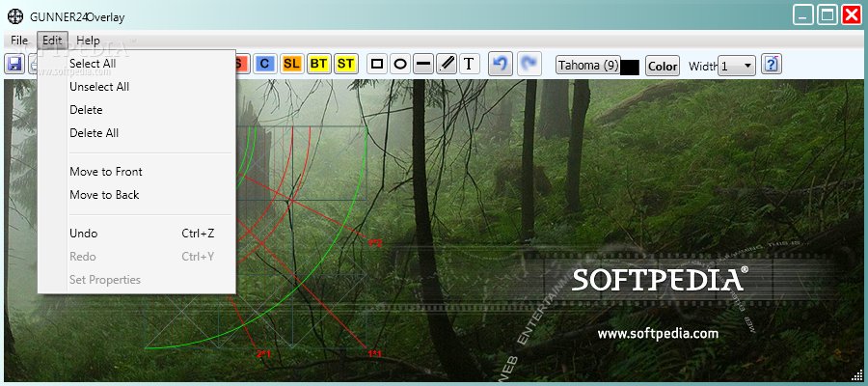868x386 pixels.
Task: Choose the Rectangle drawing tool
Action: [x=377, y=65]
